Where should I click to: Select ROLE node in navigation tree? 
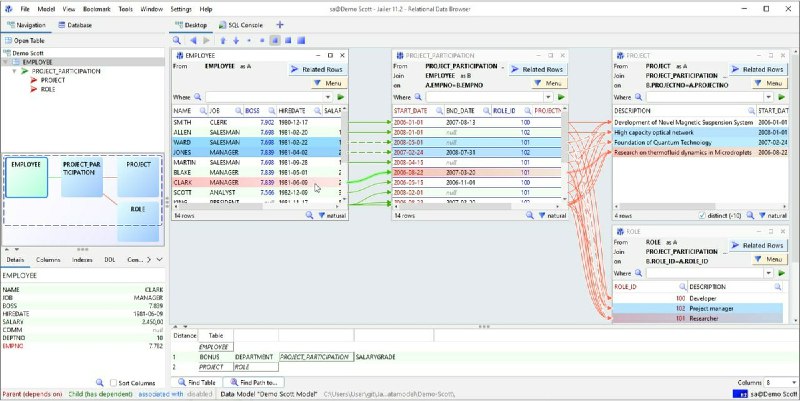[x=48, y=89]
